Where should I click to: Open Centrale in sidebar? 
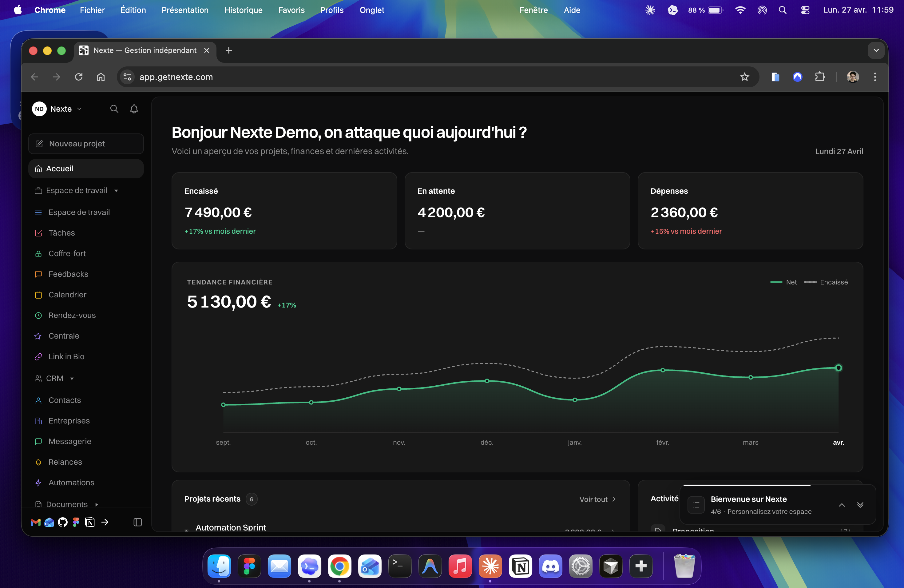click(86, 336)
